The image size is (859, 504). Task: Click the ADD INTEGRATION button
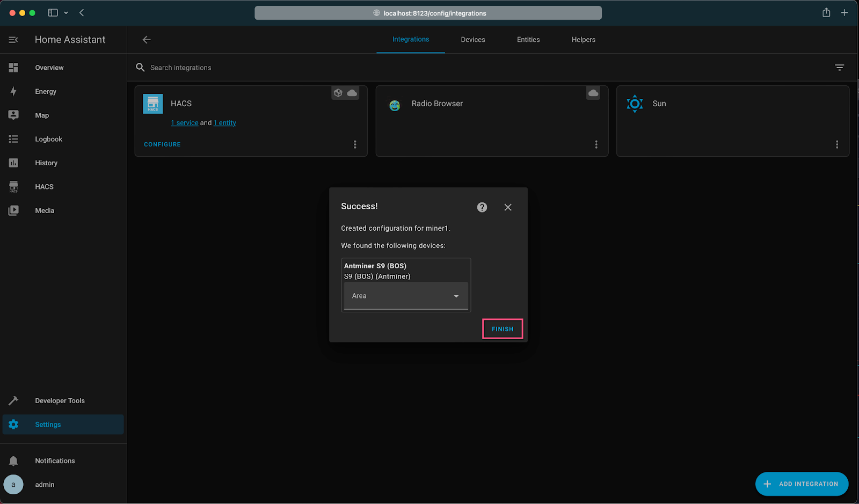(x=802, y=484)
